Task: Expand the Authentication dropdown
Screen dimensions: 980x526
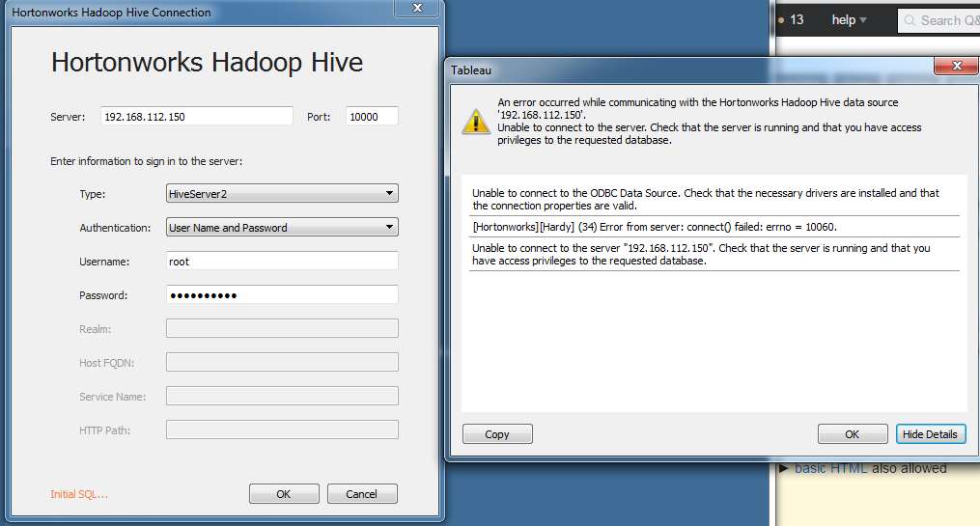Action: pos(282,228)
